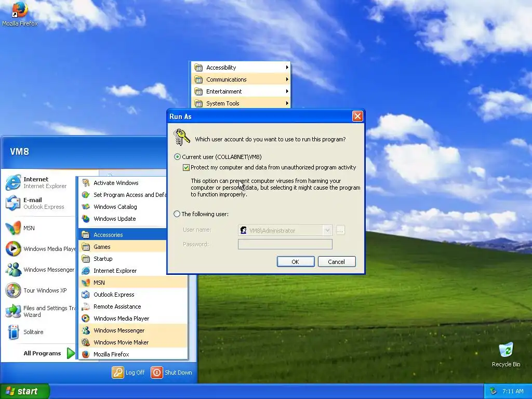
Task: Click the browse ellipsis button beside User name
Action: coord(340,230)
